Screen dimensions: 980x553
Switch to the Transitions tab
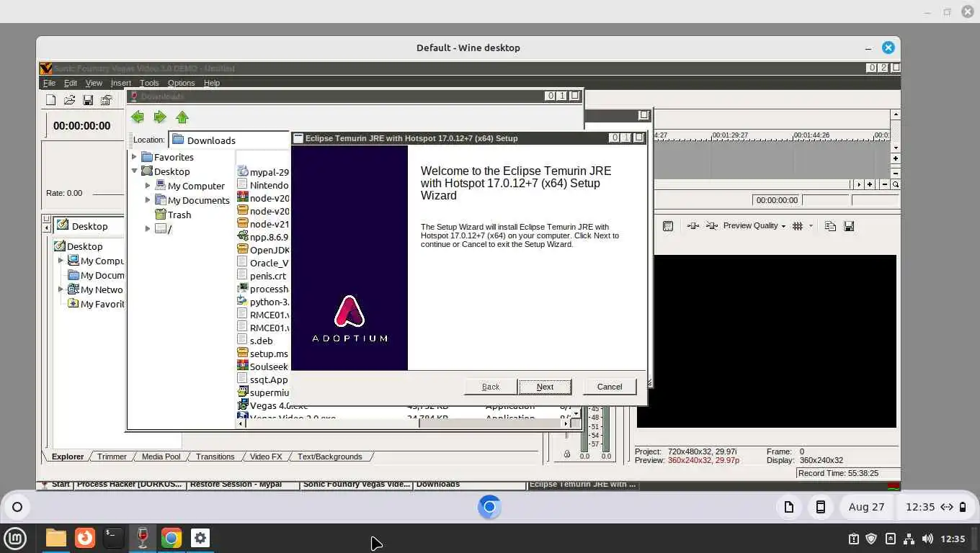215,457
